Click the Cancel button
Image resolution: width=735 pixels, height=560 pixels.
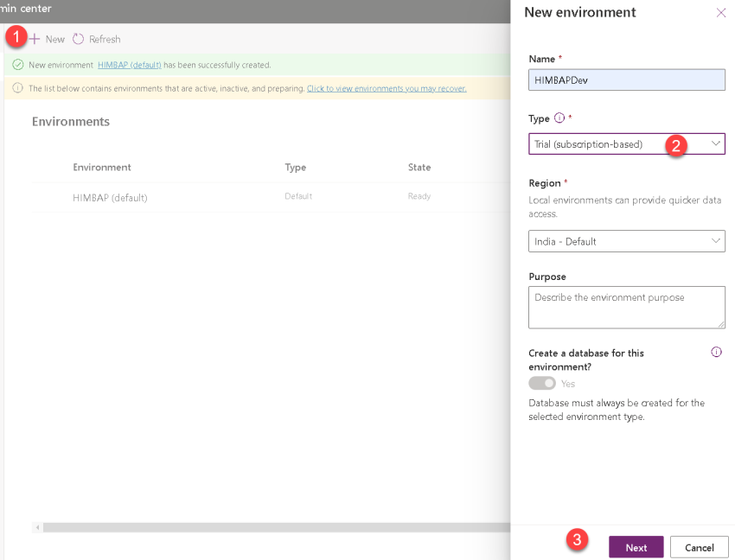(699, 547)
